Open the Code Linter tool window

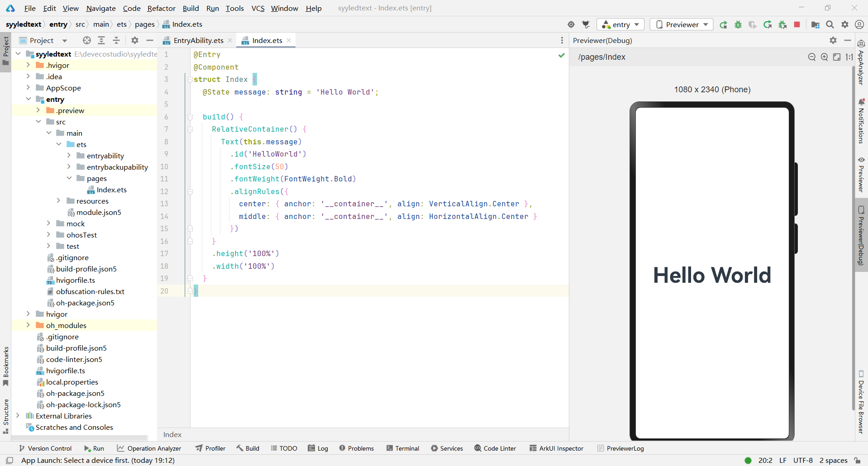(x=495, y=448)
